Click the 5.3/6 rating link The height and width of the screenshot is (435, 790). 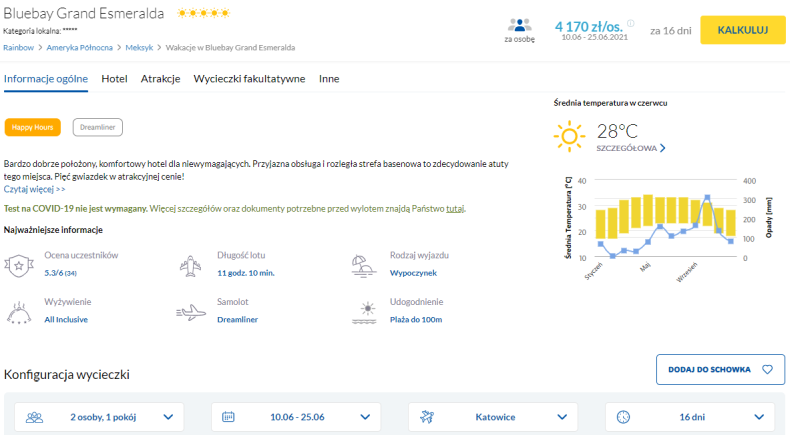pos(60,273)
